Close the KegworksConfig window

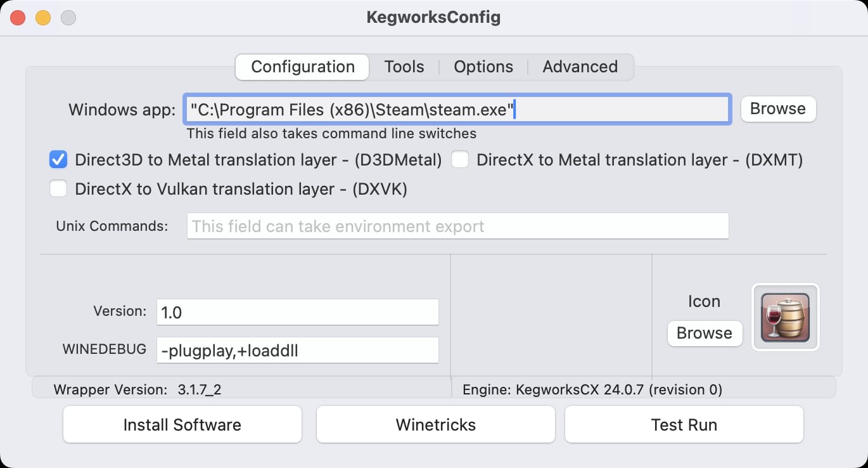[x=18, y=18]
